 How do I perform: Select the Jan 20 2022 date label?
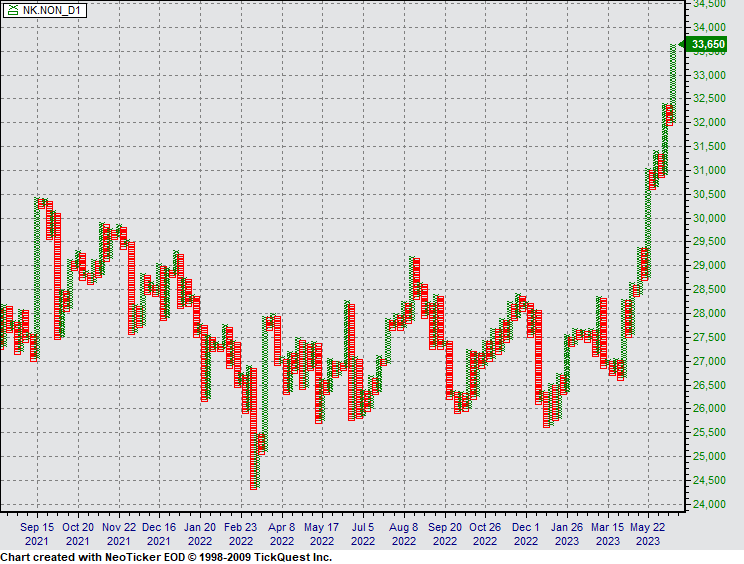click(x=200, y=534)
